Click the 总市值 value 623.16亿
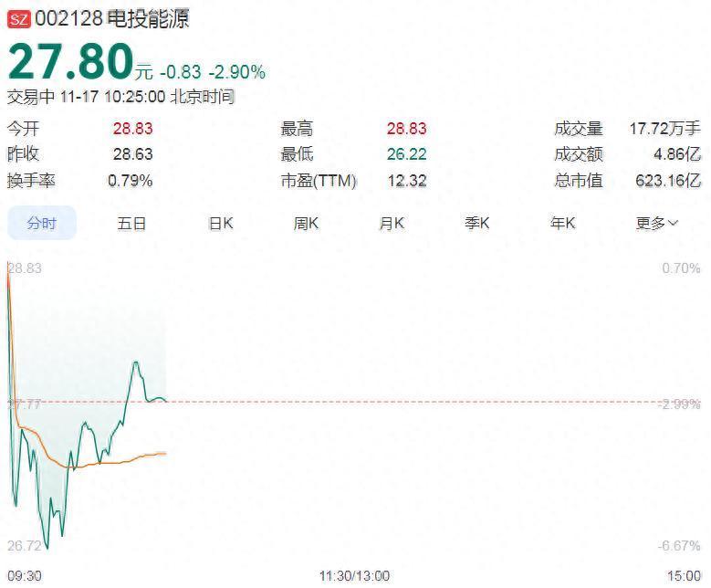 coord(667,181)
